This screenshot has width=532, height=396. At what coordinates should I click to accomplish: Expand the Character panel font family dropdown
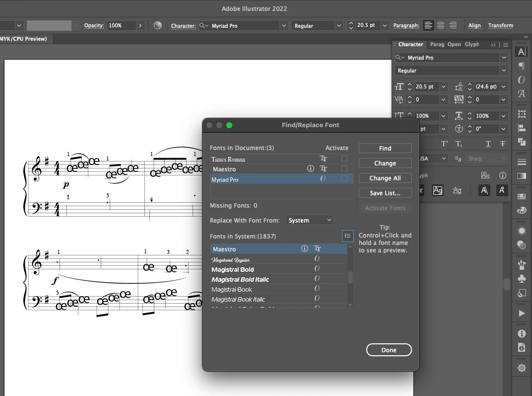(x=504, y=58)
